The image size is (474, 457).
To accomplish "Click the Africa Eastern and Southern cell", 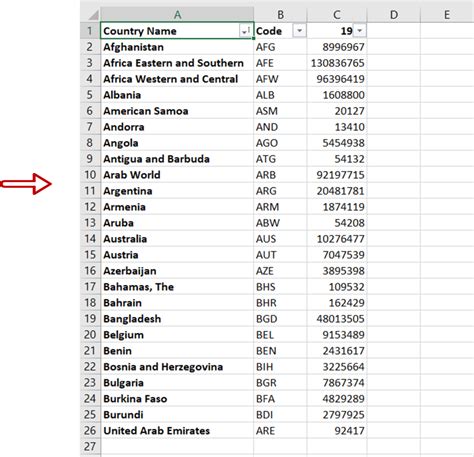I will (x=177, y=63).
